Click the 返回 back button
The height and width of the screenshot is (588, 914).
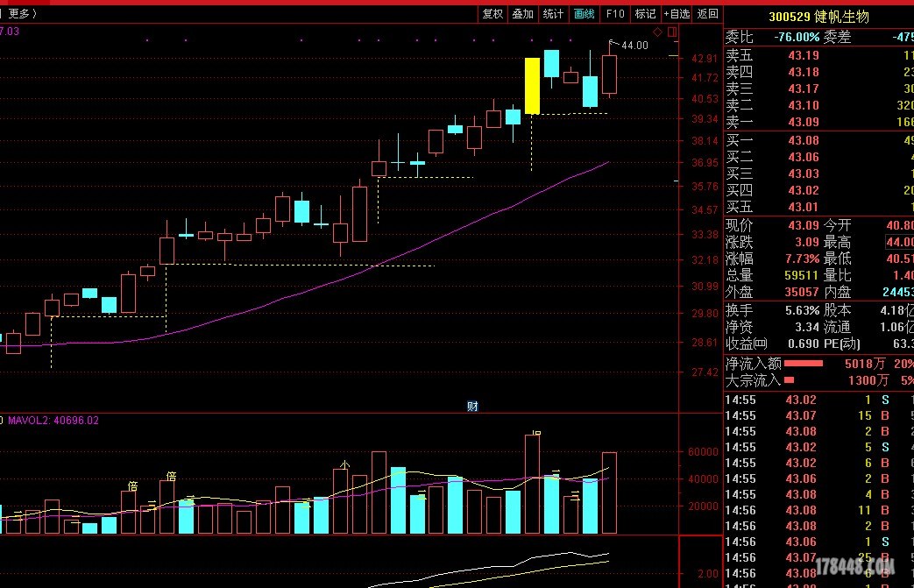click(708, 13)
